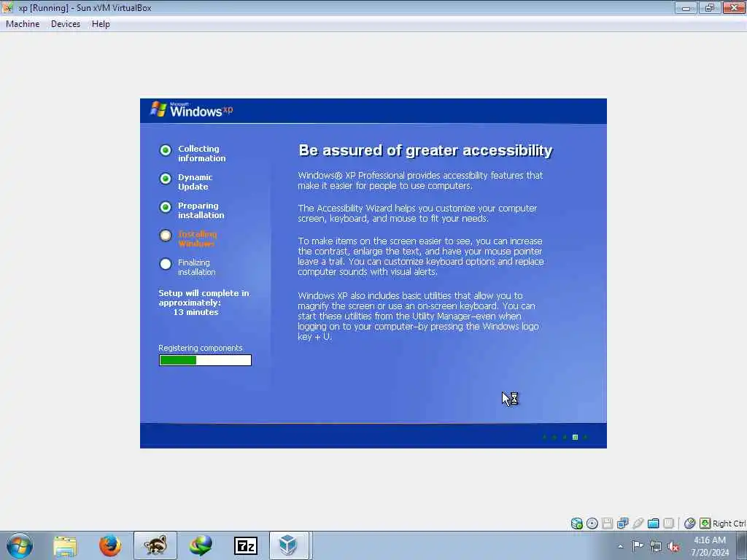747x560 pixels.
Task: Open the Action Center flag icon
Action: point(638,546)
